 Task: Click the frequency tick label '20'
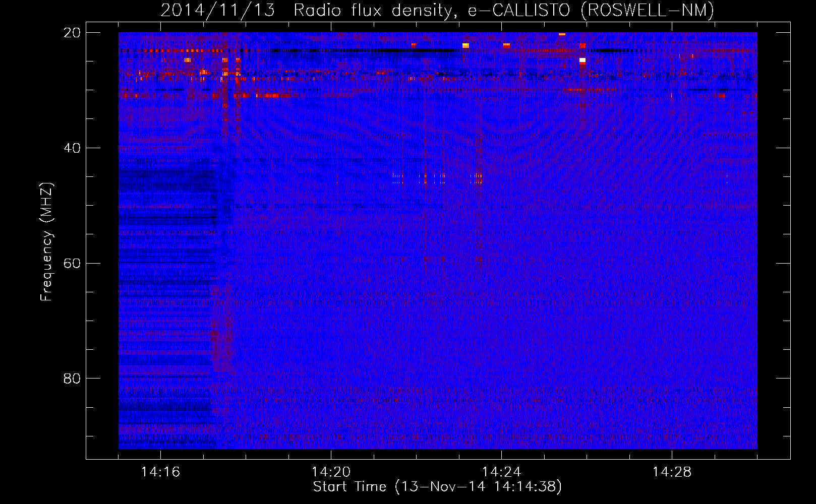tap(72, 33)
